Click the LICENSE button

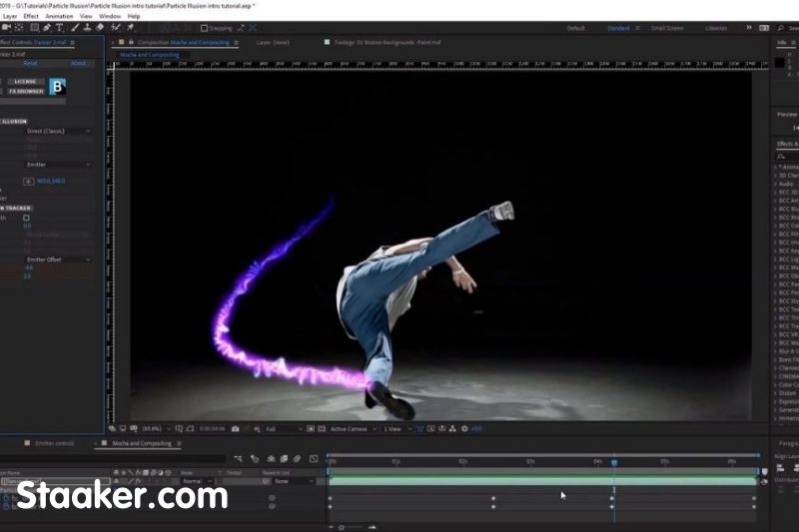coord(25,82)
